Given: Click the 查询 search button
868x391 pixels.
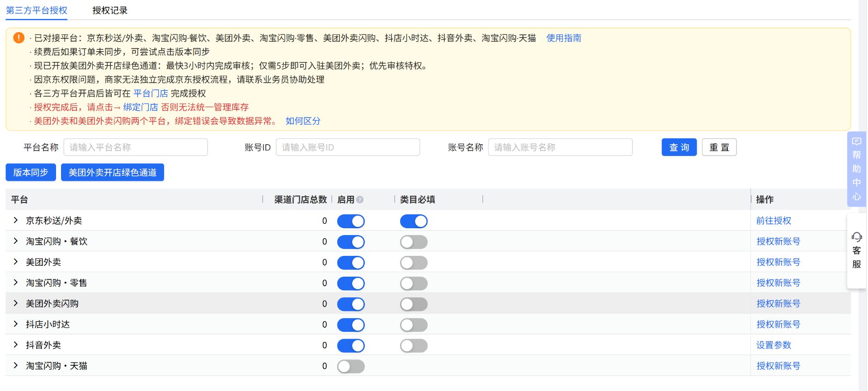Looking at the screenshot, I should click(679, 147).
